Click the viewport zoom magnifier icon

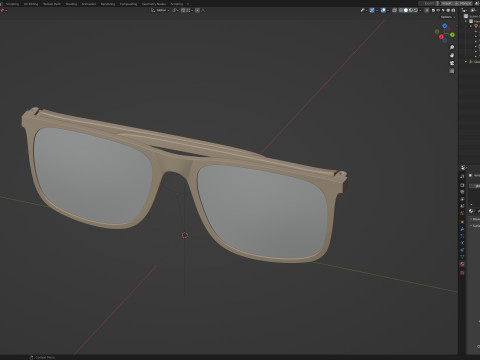[x=452, y=47]
